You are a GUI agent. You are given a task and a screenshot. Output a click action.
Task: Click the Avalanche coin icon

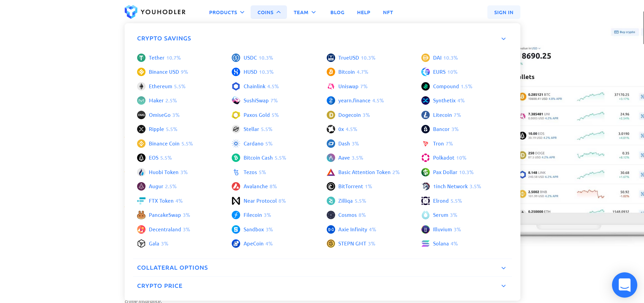click(236, 186)
